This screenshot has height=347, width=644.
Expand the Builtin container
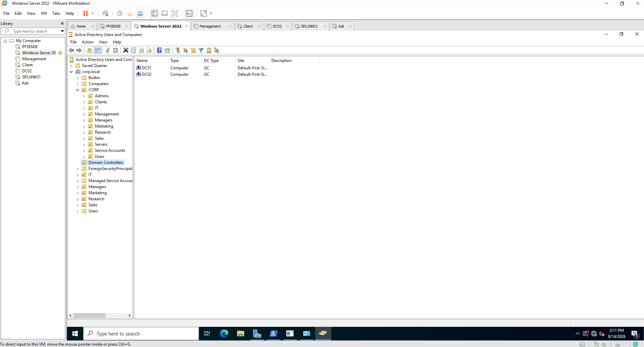78,78
